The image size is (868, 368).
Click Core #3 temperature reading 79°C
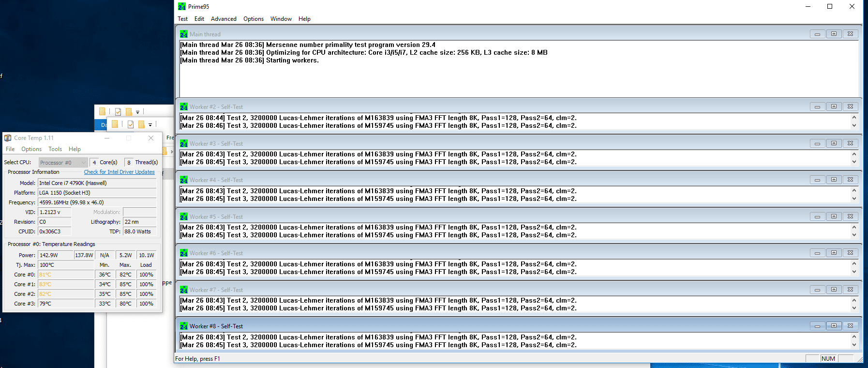[x=66, y=304]
